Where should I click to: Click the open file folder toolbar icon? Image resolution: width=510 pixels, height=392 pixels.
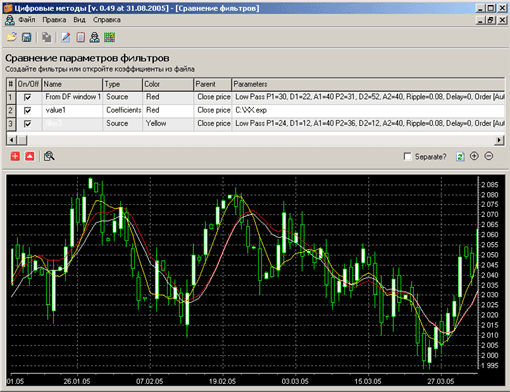point(12,37)
